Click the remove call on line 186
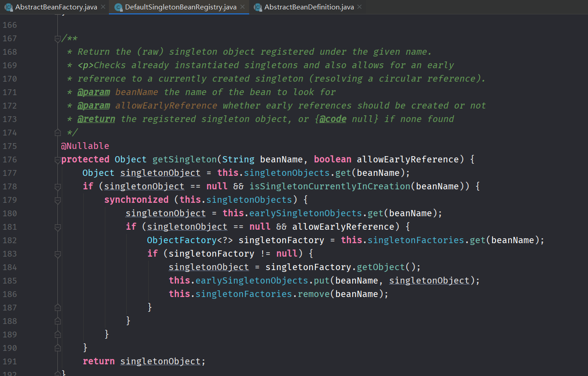 (x=314, y=294)
